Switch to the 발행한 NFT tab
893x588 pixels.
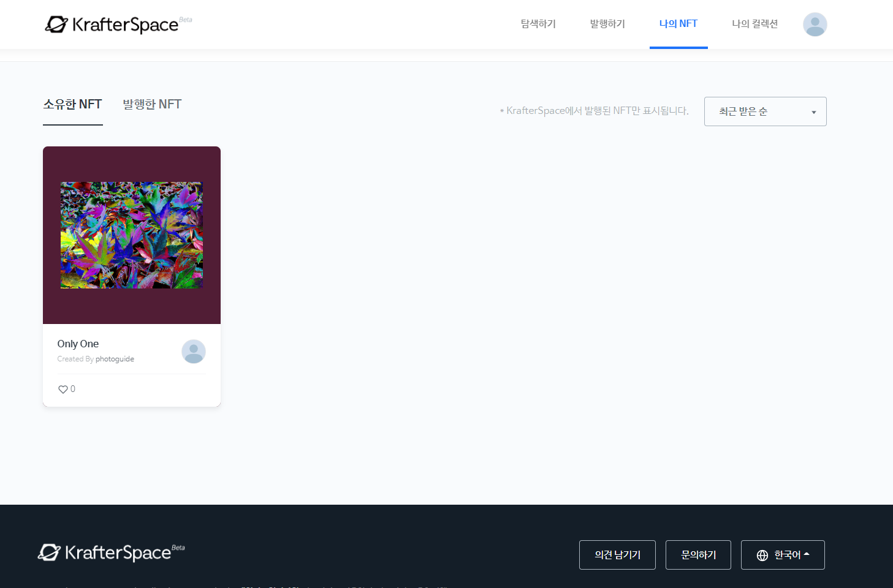(x=151, y=104)
